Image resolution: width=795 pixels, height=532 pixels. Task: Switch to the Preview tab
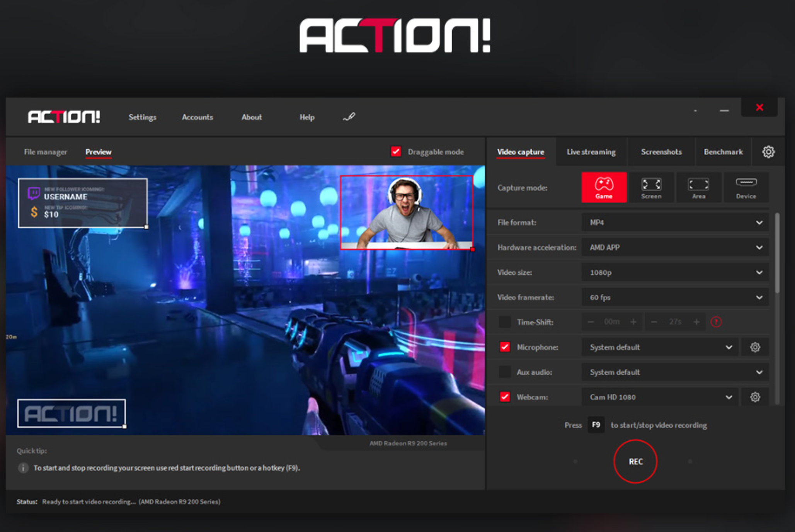pos(98,152)
